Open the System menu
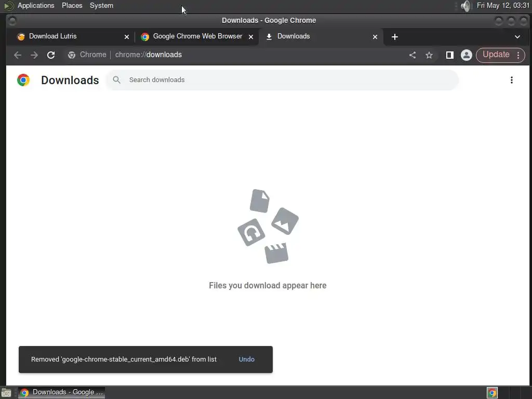The image size is (532, 399). click(101, 5)
